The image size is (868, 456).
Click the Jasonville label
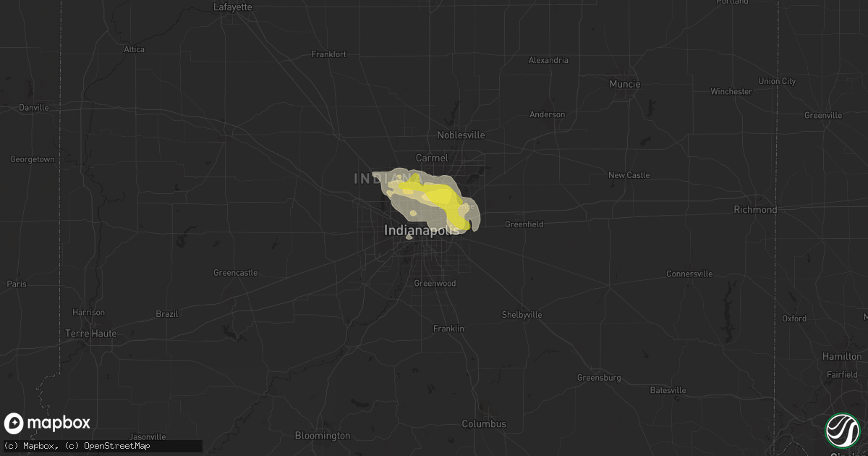[148, 437]
